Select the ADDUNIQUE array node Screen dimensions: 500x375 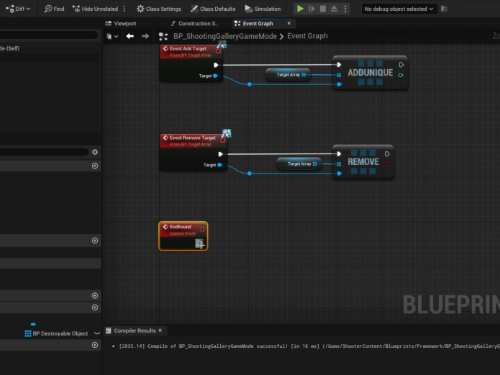click(370, 73)
